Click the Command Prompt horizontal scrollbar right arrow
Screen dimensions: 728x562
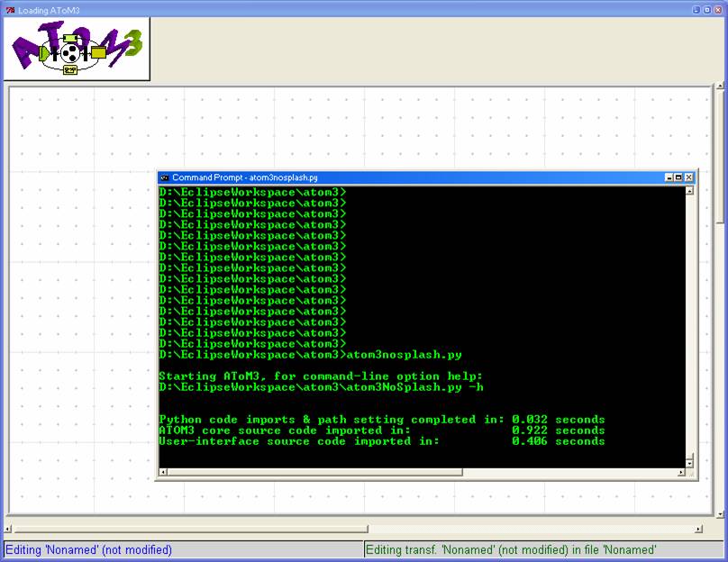[x=681, y=472]
